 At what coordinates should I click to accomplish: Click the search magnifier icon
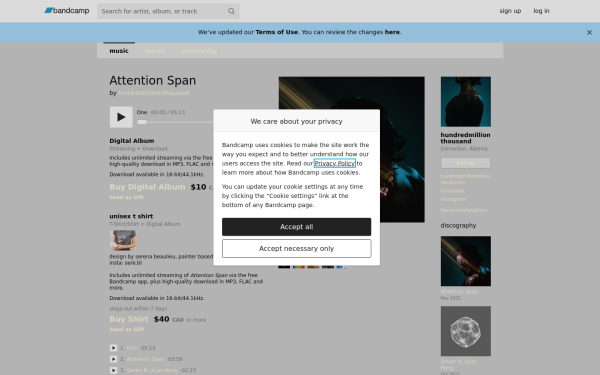point(231,11)
